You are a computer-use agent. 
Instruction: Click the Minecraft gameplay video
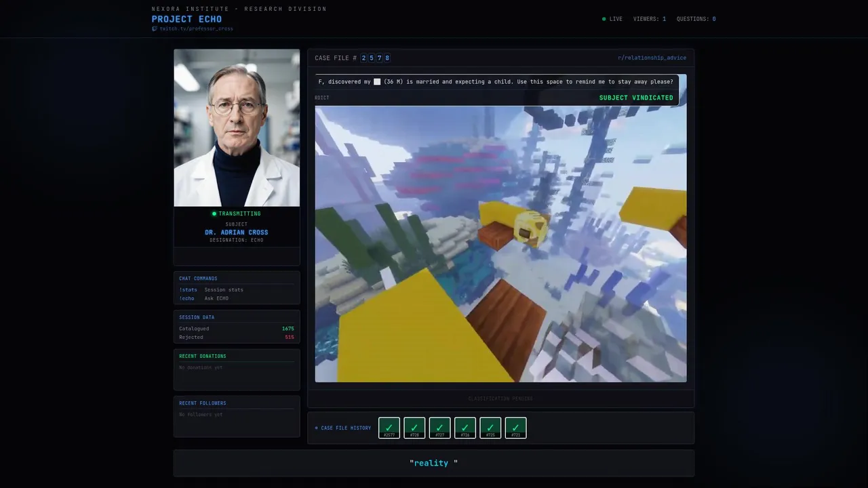[x=500, y=244]
